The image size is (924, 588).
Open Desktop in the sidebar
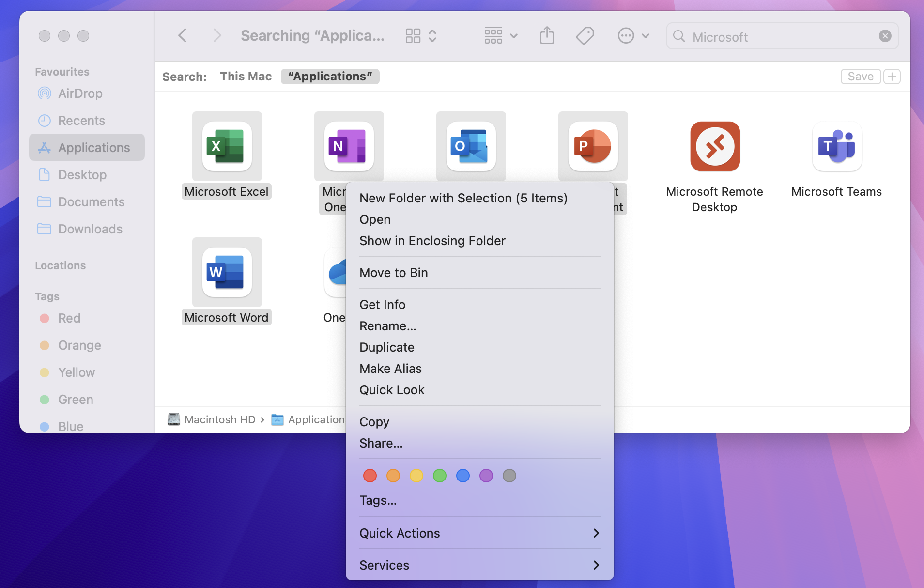pyautogui.click(x=87, y=175)
